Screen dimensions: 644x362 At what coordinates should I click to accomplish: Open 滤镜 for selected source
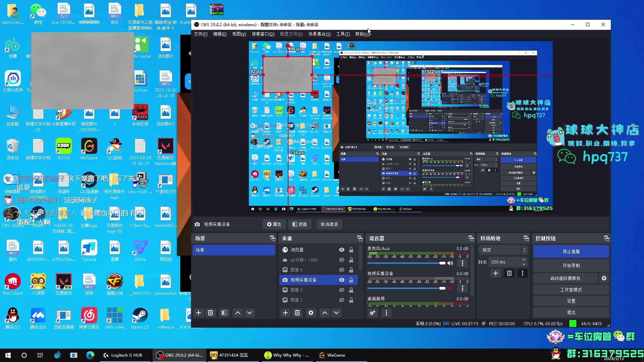(x=300, y=224)
